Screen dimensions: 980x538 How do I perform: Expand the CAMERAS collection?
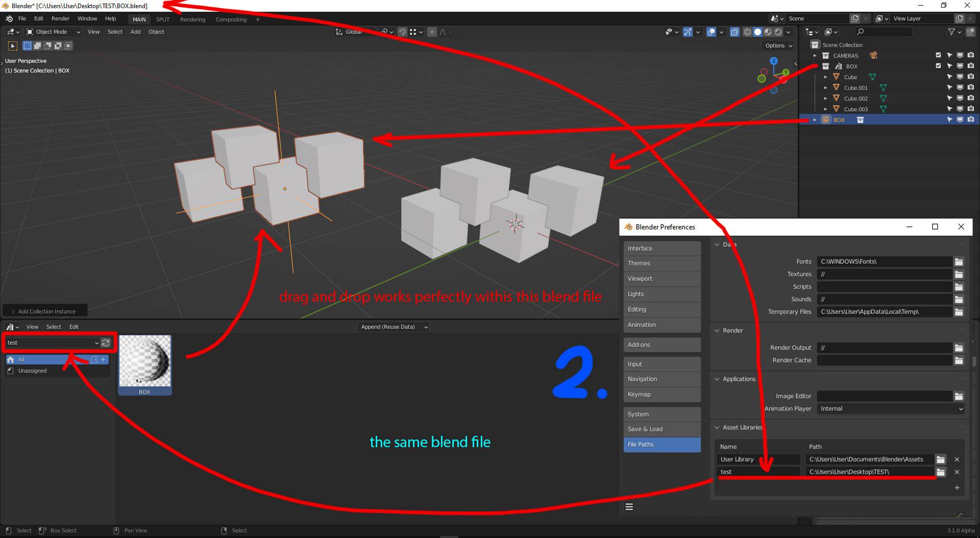click(815, 56)
